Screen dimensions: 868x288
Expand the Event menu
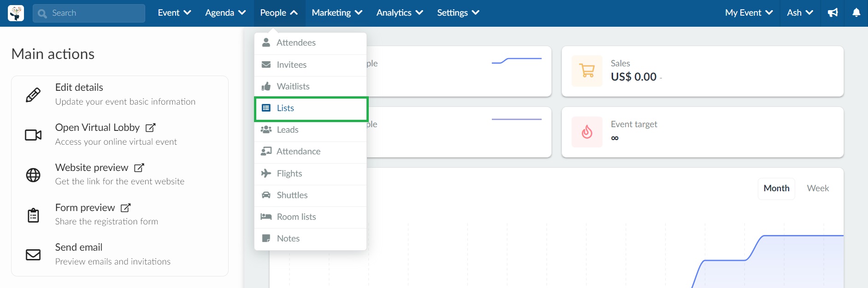[x=174, y=13]
